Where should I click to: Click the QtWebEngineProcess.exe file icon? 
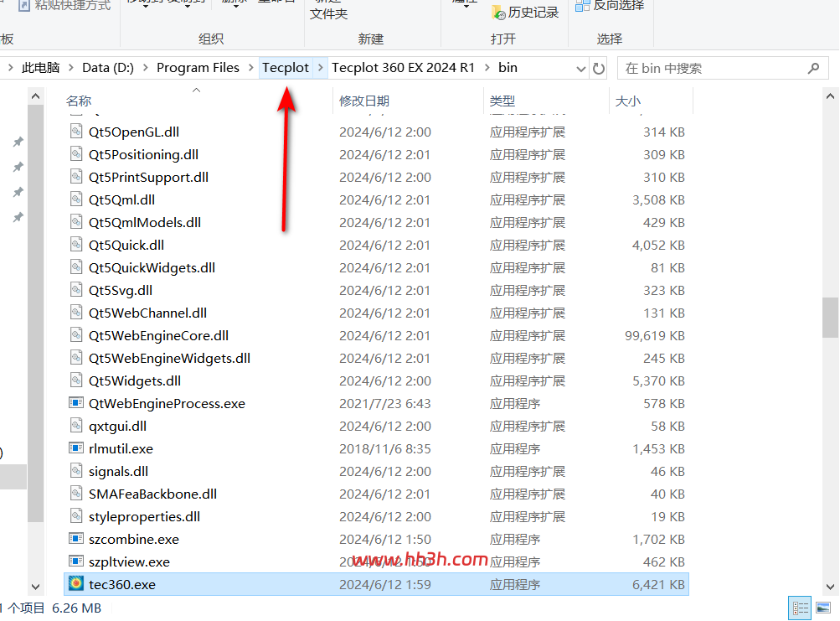[76, 403]
